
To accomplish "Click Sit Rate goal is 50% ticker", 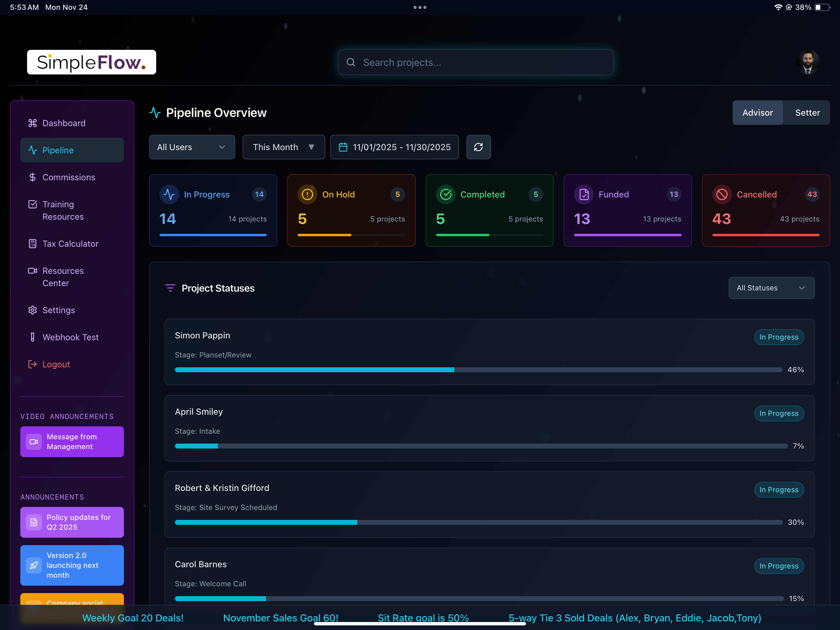I will pos(423,618).
